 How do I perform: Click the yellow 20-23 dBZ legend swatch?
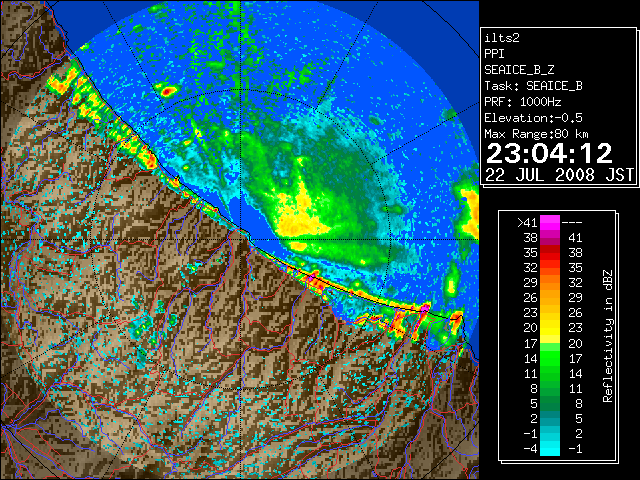point(550,328)
